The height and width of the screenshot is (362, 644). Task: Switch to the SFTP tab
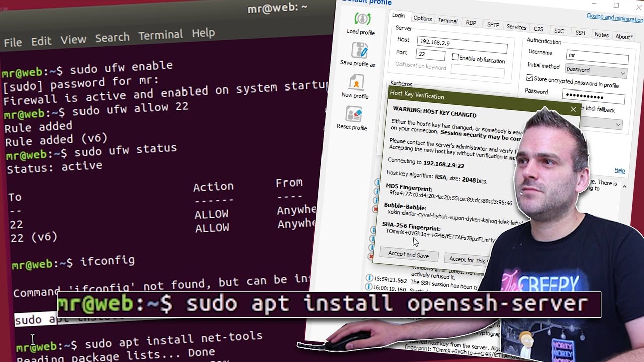click(493, 25)
